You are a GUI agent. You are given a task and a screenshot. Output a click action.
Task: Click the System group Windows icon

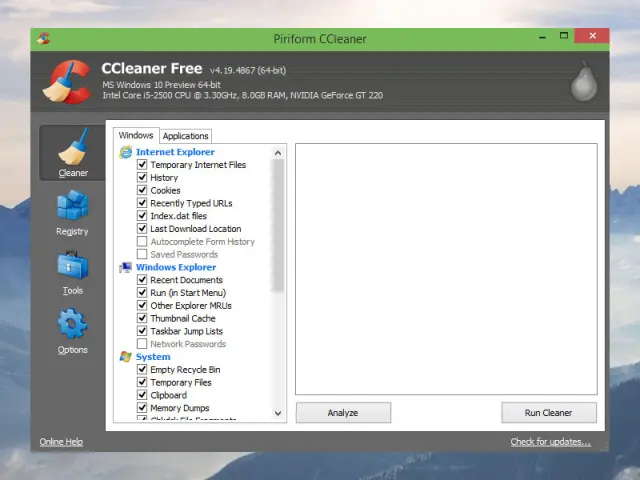(x=126, y=357)
